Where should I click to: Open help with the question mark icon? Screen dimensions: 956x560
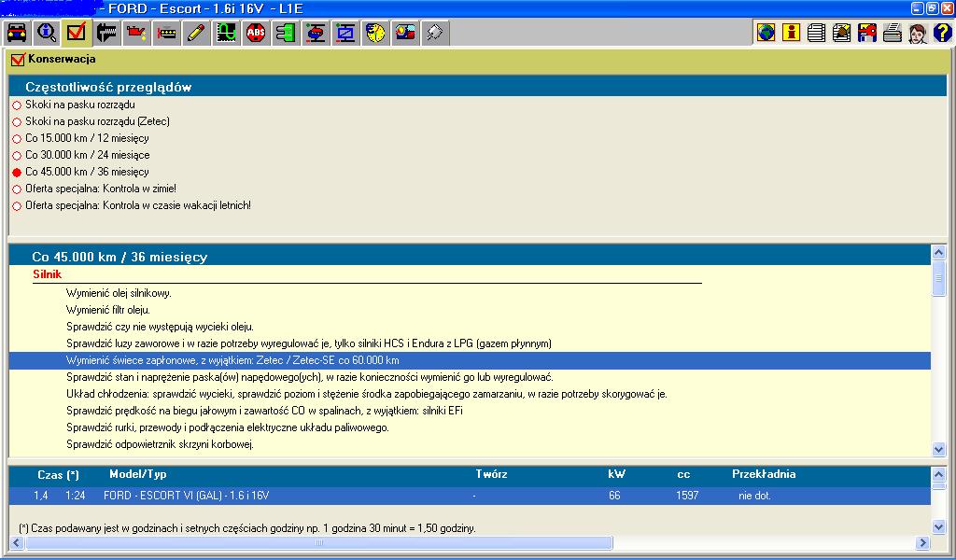pos(942,34)
